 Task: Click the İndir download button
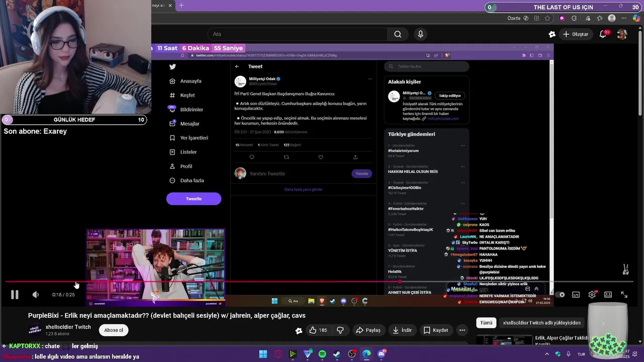(402, 330)
